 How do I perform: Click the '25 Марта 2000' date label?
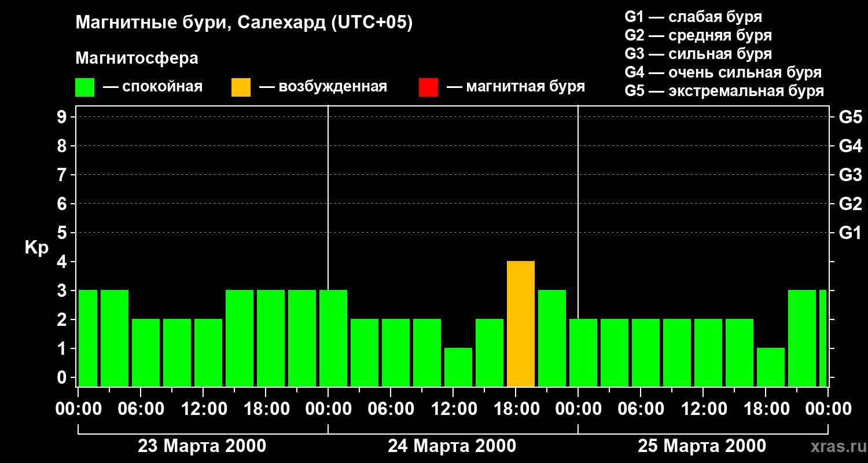tap(702, 446)
